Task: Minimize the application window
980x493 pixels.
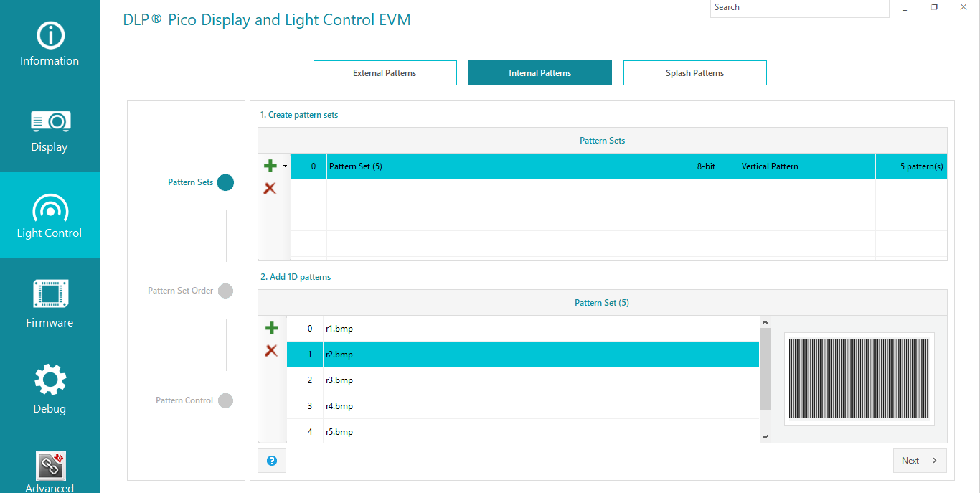Action: pyautogui.click(x=905, y=8)
